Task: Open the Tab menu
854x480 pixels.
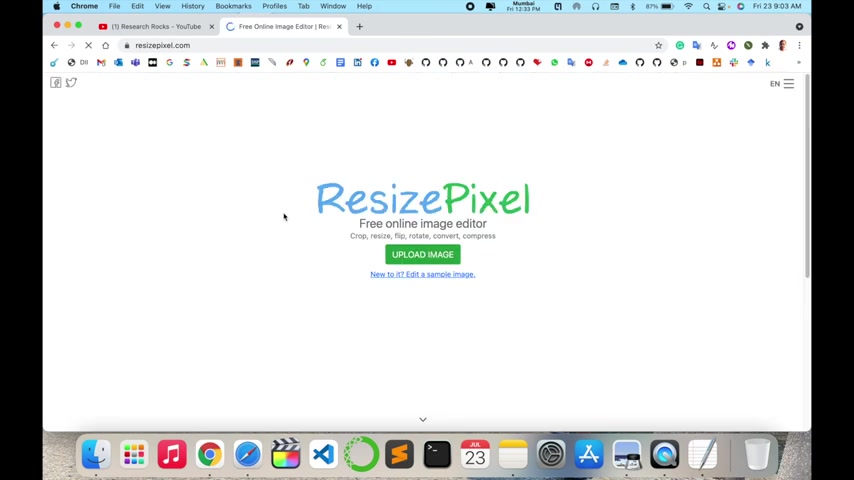Action: (x=303, y=6)
